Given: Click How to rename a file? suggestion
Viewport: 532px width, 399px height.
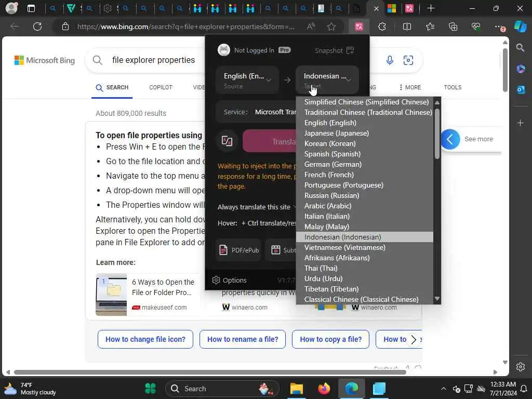Looking at the screenshot, I should [x=243, y=339].
